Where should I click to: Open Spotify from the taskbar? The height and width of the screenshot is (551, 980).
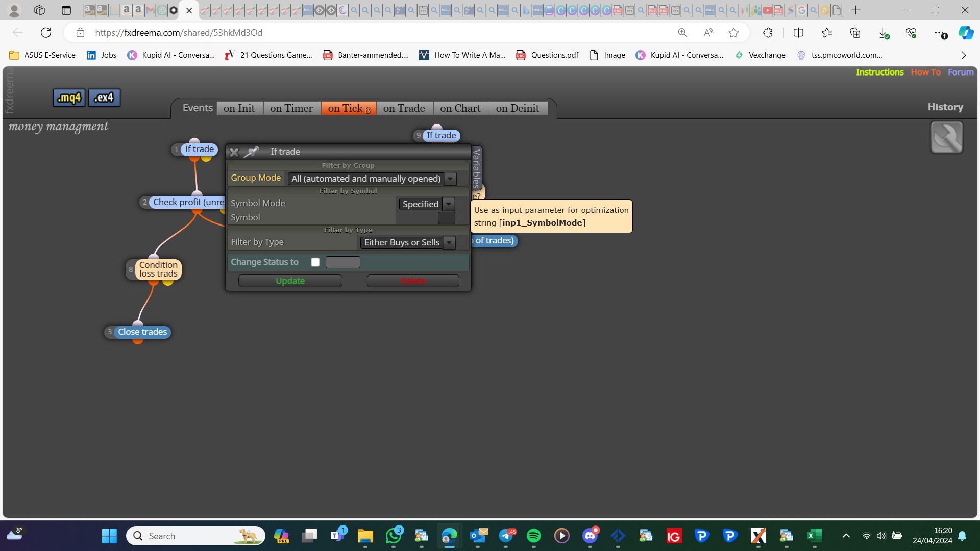533,536
